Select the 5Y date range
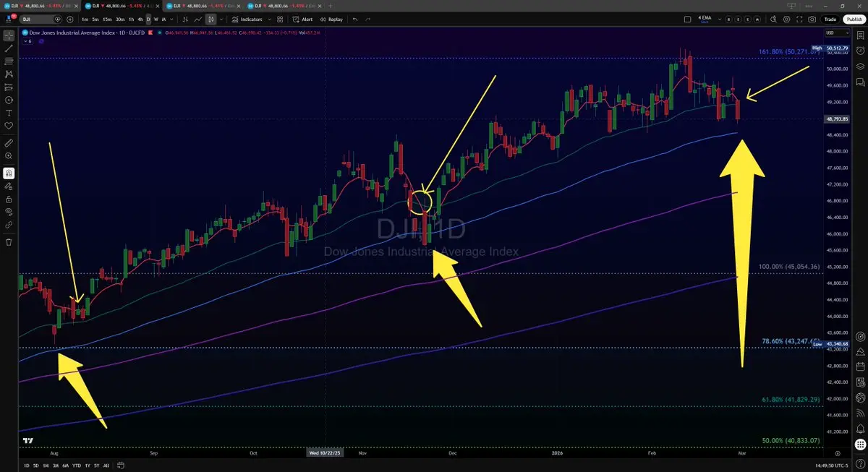The image size is (868, 472). pos(97,465)
